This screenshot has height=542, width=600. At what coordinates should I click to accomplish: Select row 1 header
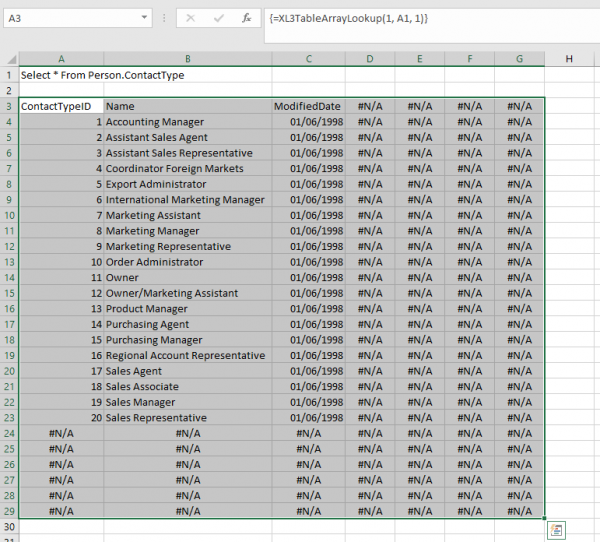coord(9,75)
